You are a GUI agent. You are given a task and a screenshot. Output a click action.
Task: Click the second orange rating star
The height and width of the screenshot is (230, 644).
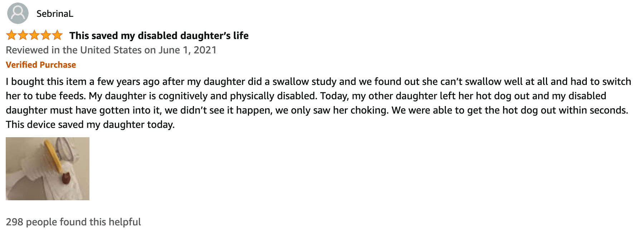coord(23,35)
